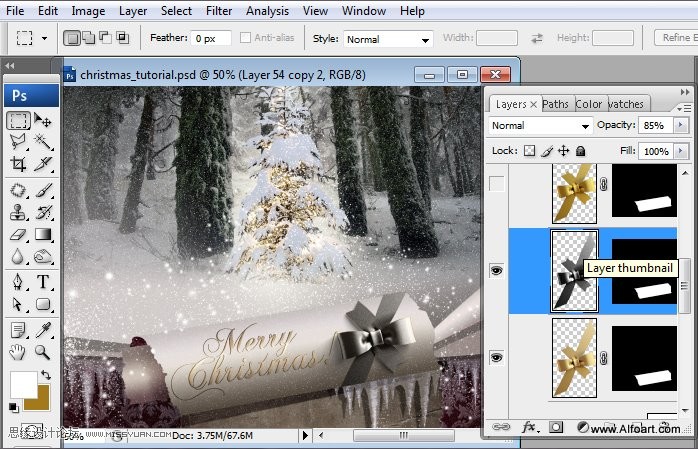
Task: Toggle Lock transparent pixels
Action: [529, 151]
